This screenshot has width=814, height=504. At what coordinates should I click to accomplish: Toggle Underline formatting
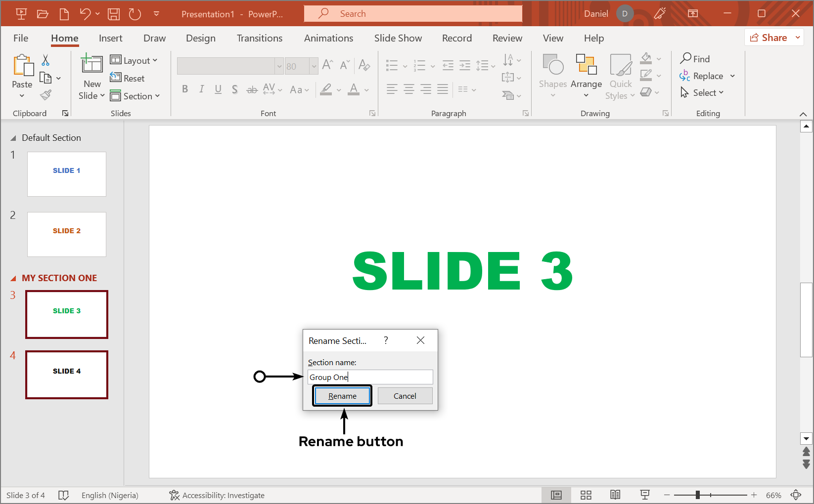(218, 89)
